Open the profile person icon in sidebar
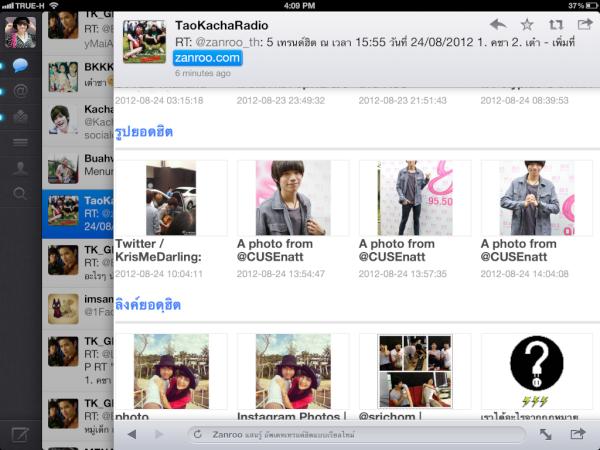Screen dimensions: 600x450 (x=20, y=168)
